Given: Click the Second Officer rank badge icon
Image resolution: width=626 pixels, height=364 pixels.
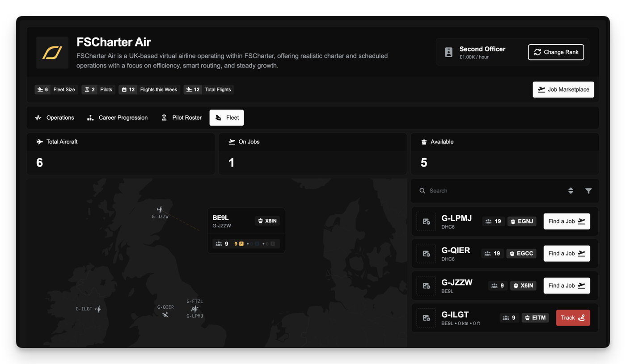Looking at the screenshot, I should click(448, 52).
